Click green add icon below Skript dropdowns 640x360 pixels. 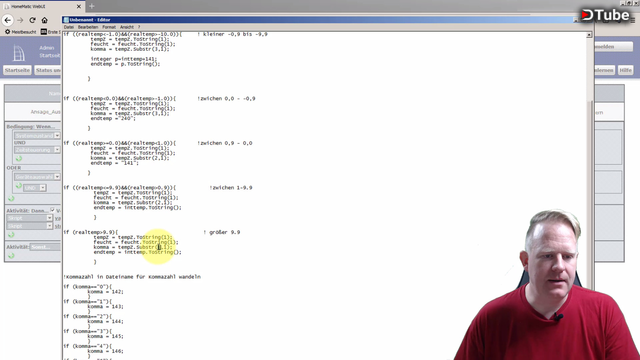11,235
